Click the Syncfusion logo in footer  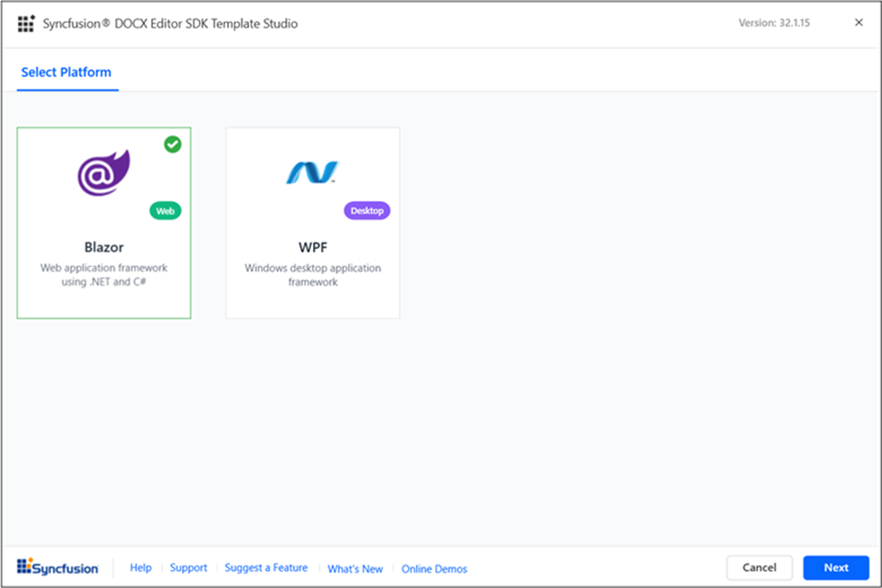coord(57,567)
